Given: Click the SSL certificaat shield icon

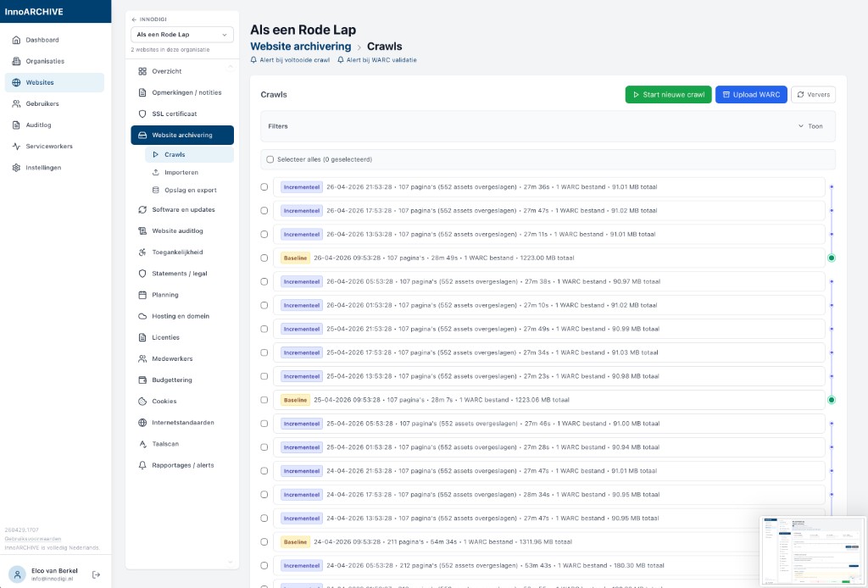Looking at the screenshot, I should click(142, 114).
